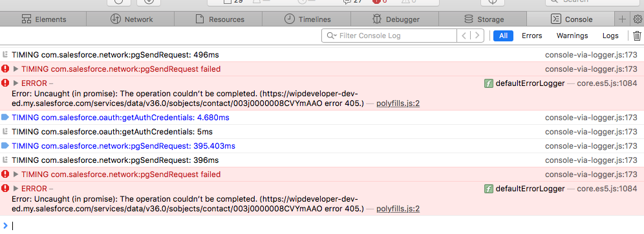Screen dimensions: 644x234
Task: Click the Debugger bug icon
Action: click(x=376, y=19)
